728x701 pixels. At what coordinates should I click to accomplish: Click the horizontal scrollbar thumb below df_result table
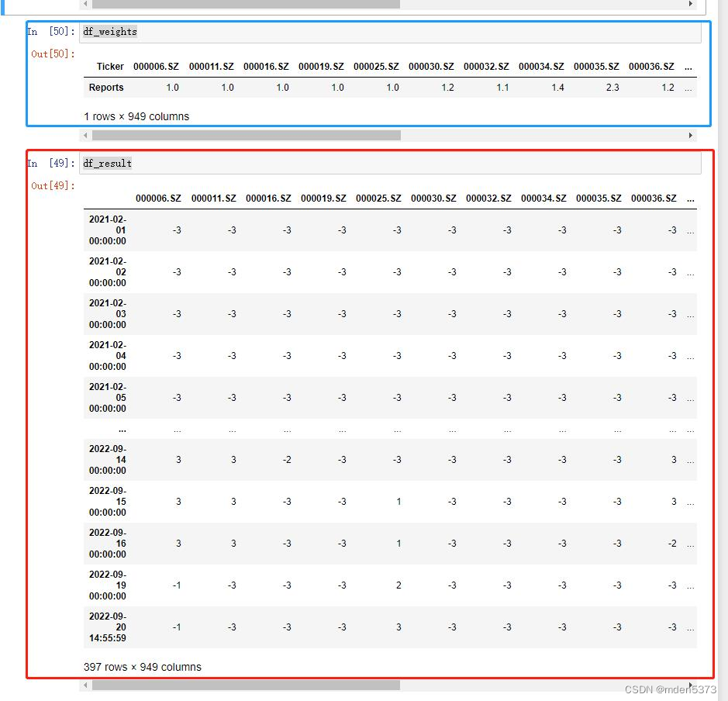[x=246, y=685]
